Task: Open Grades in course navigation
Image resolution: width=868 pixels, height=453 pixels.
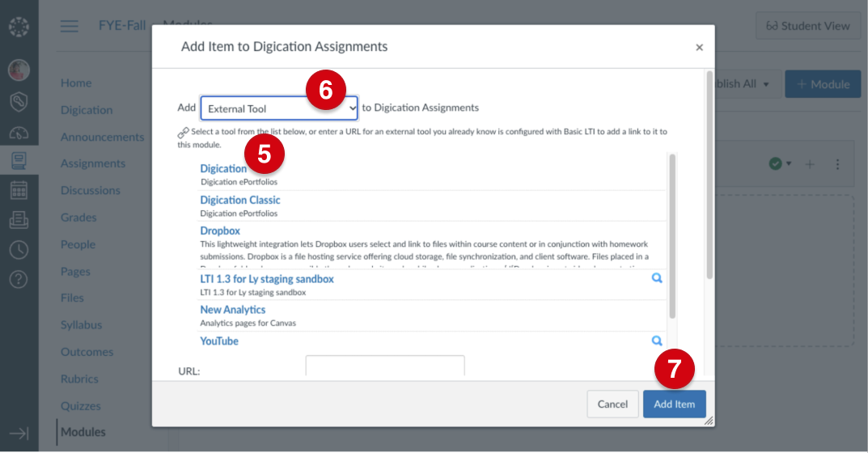Action: [78, 218]
